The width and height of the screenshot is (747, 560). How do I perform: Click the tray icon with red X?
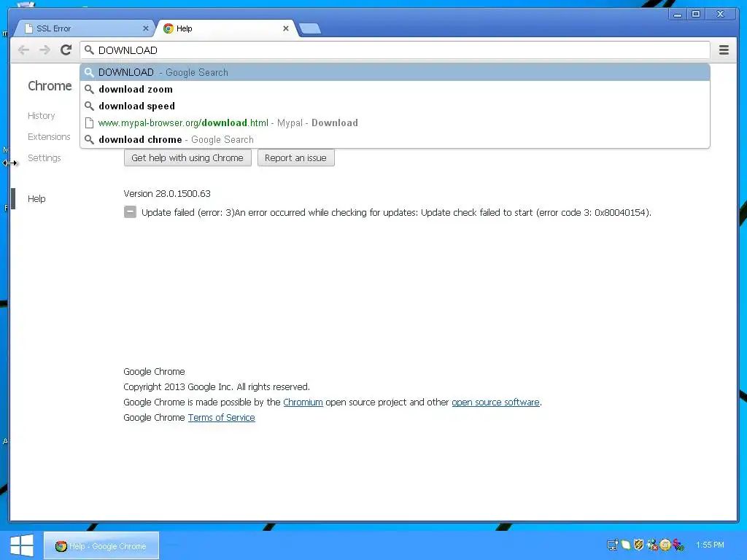click(652, 545)
